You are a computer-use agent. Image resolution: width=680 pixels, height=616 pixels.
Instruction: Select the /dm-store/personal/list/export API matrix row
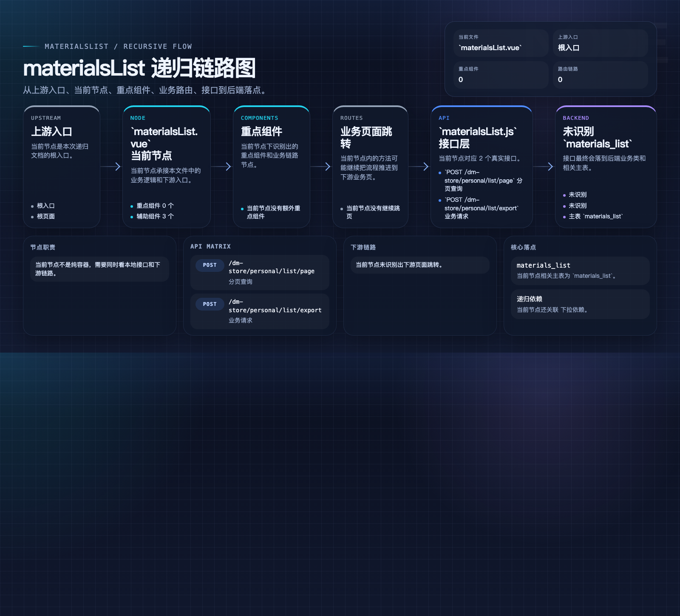pyautogui.click(x=260, y=311)
